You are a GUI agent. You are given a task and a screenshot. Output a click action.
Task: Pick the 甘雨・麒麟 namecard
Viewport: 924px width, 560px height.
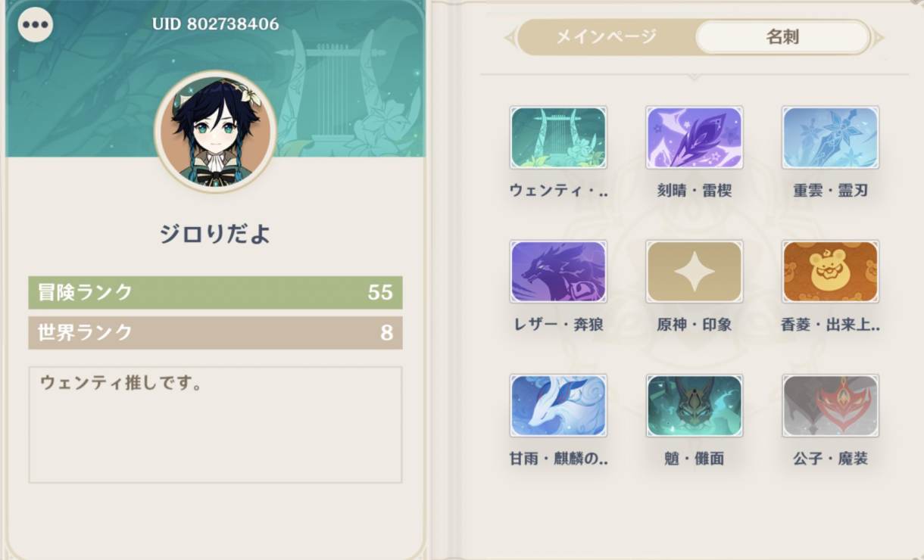(558, 406)
